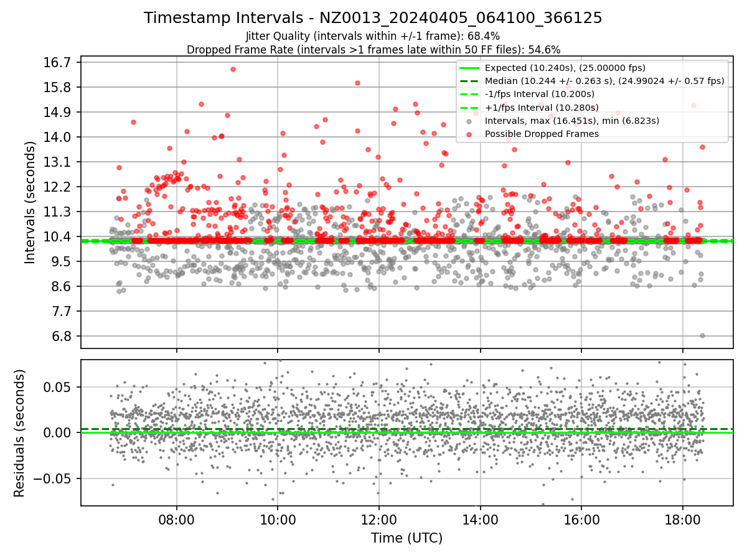
Task: Click the solid green line sample in the legend
Action: point(469,68)
